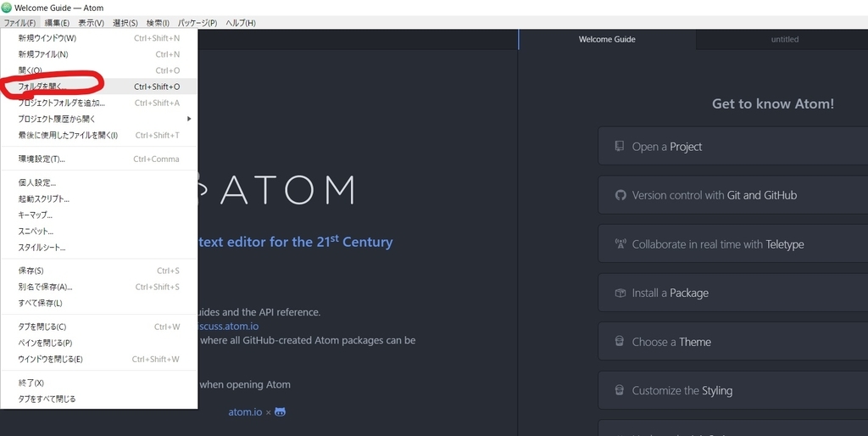Viewport: 868px width, 436px height.
Task: Click the octocat icon next to atom.io
Action: (x=280, y=411)
